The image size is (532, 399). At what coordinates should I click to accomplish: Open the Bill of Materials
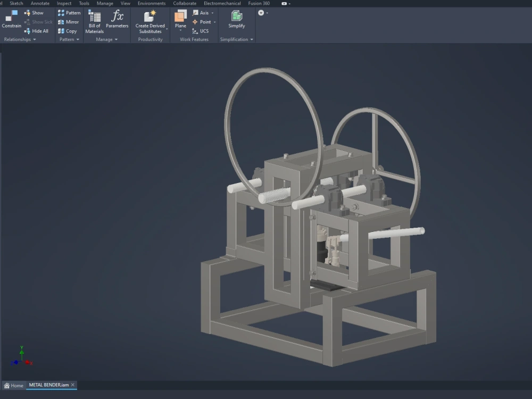point(94,22)
